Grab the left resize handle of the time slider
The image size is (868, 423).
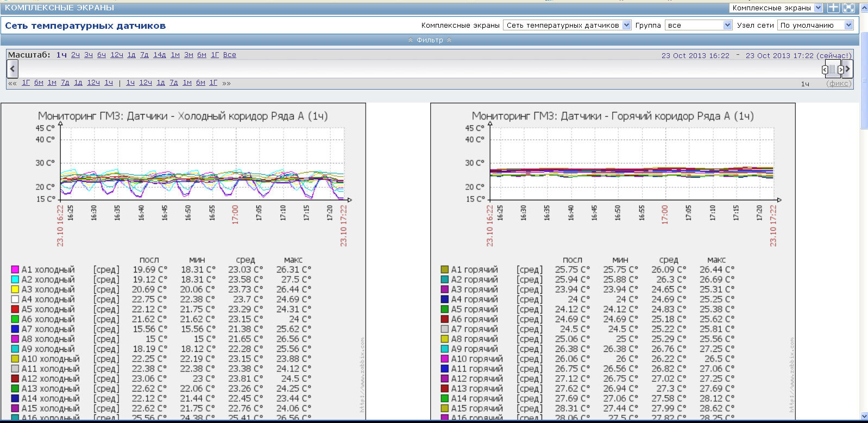pos(825,70)
